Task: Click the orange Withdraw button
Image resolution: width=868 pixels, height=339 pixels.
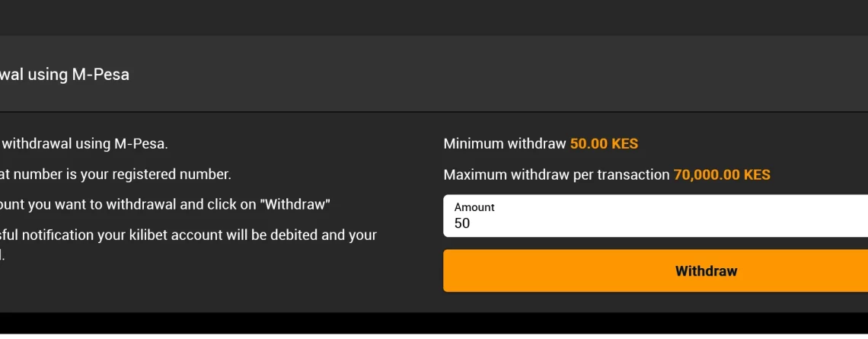Action: pyautogui.click(x=656, y=271)
